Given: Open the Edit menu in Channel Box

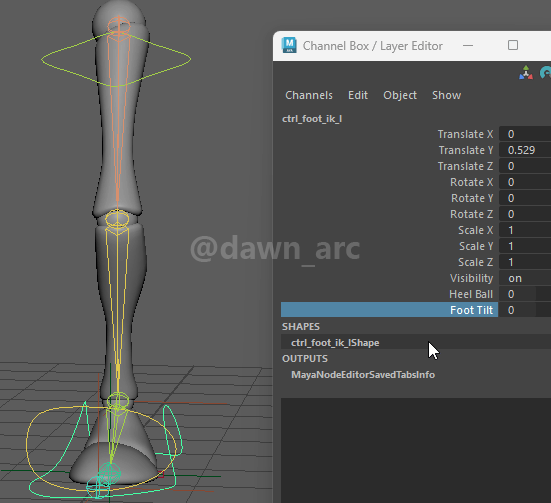Looking at the screenshot, I should click(358, 95).
